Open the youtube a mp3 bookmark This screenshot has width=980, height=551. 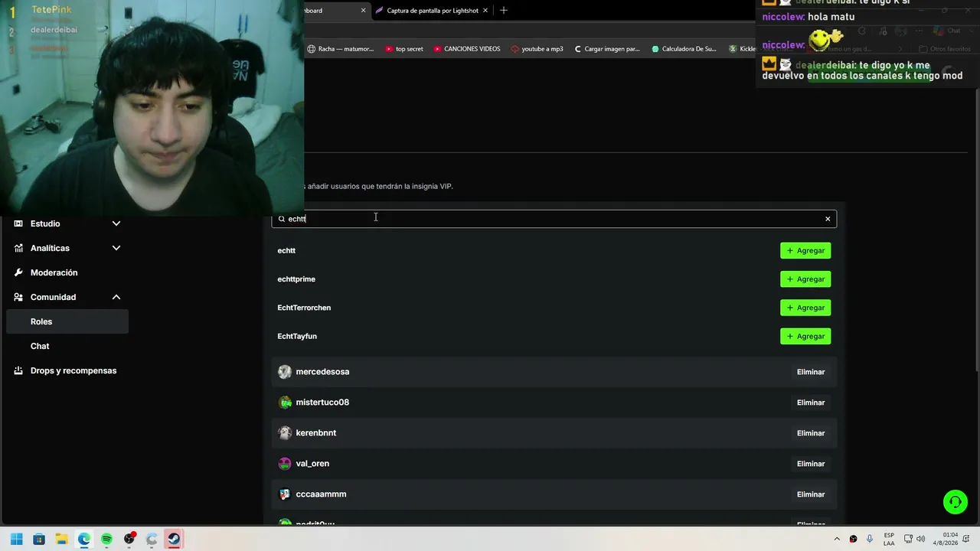pyautogui.click(x=537, y=49)
